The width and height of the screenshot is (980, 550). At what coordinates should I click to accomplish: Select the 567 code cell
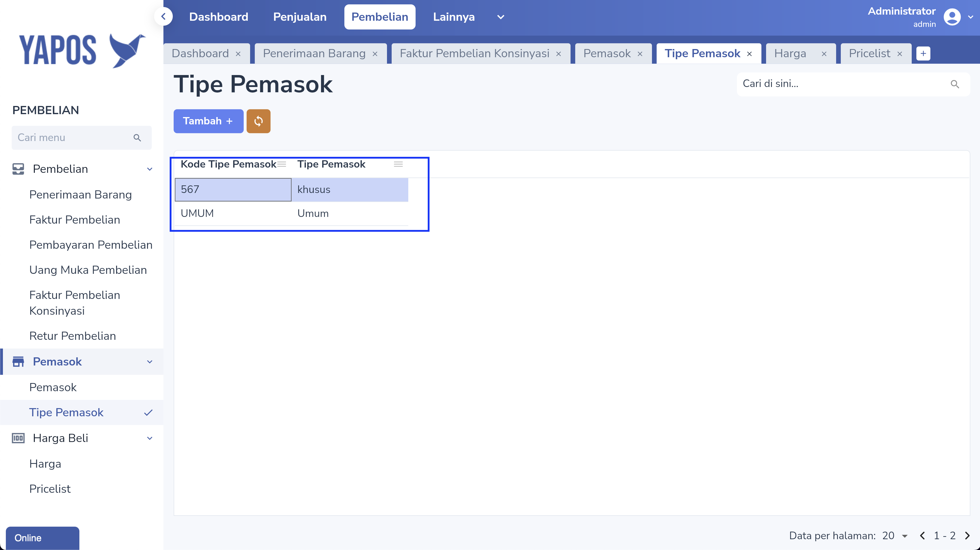point(233,189)
